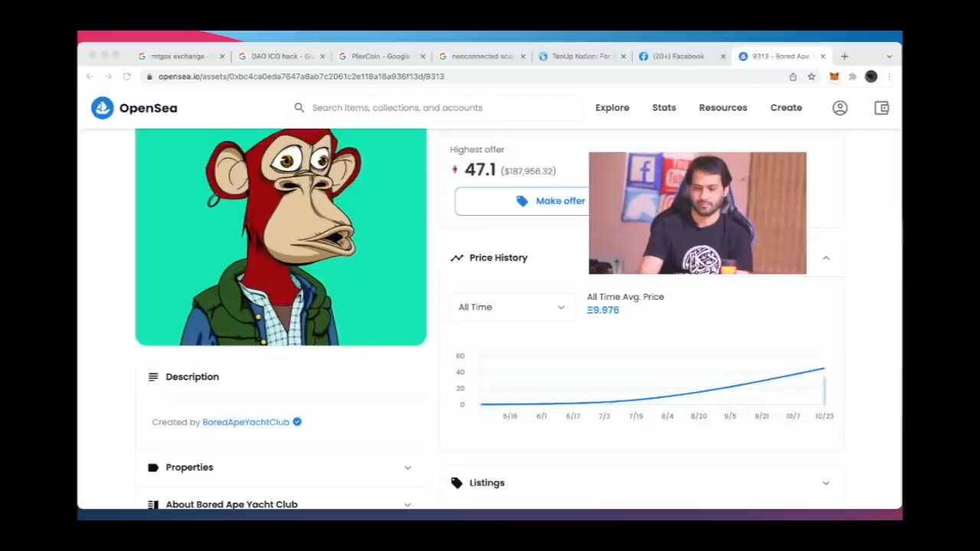
Task: Click the Make offer button
Action: click(521, 201)
